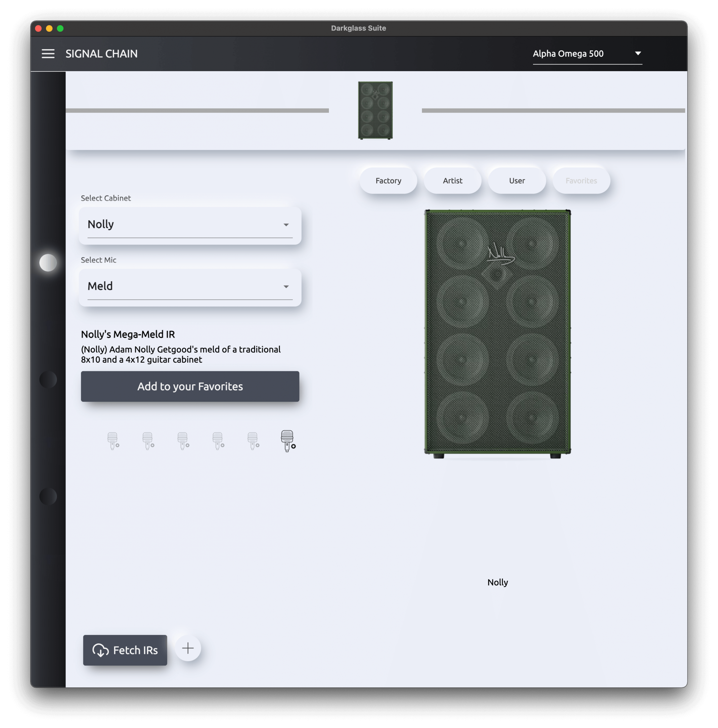
Task: Maximize the window with green button
Action: coord(60,29)
